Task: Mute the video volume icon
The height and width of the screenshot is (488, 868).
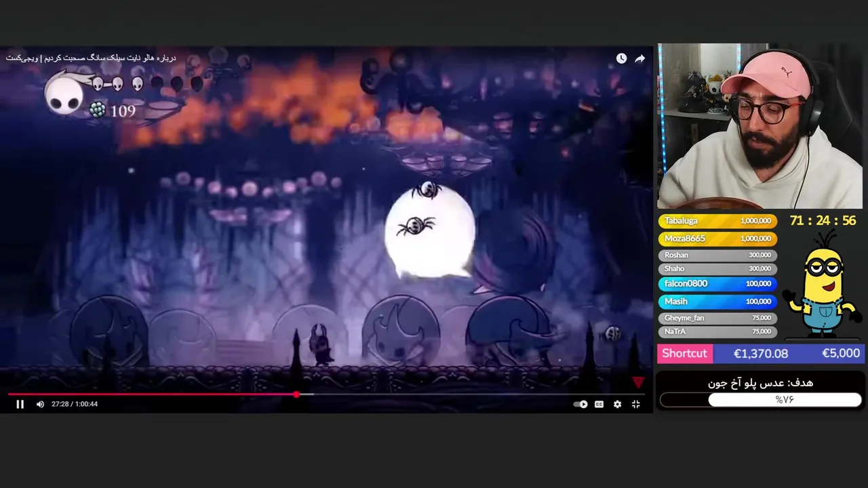Action: [40, 404]
